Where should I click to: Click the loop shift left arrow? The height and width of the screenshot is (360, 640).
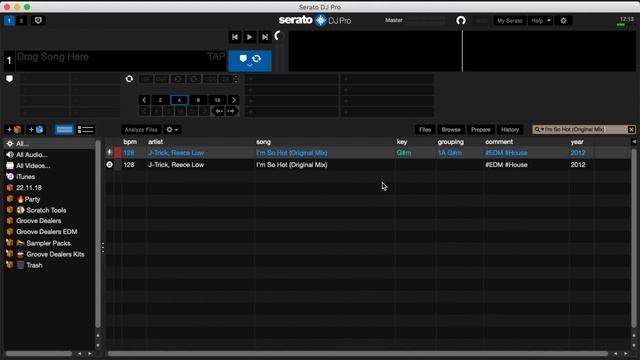click(x=219, y=111)
